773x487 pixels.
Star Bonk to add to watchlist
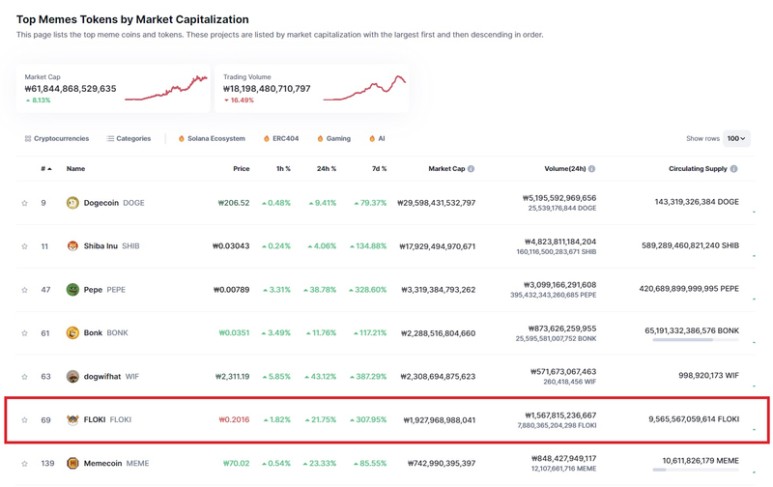(x=25, y=333)
